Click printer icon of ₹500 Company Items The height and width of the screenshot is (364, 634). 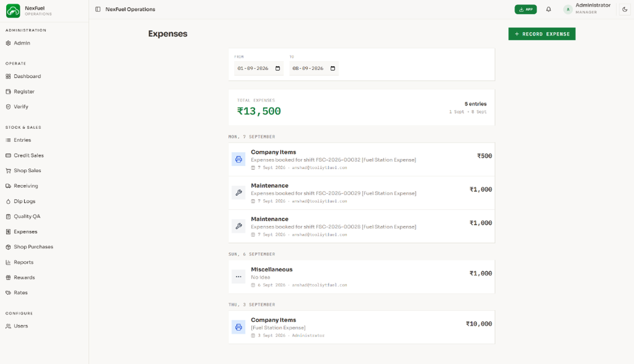[238, 159]
